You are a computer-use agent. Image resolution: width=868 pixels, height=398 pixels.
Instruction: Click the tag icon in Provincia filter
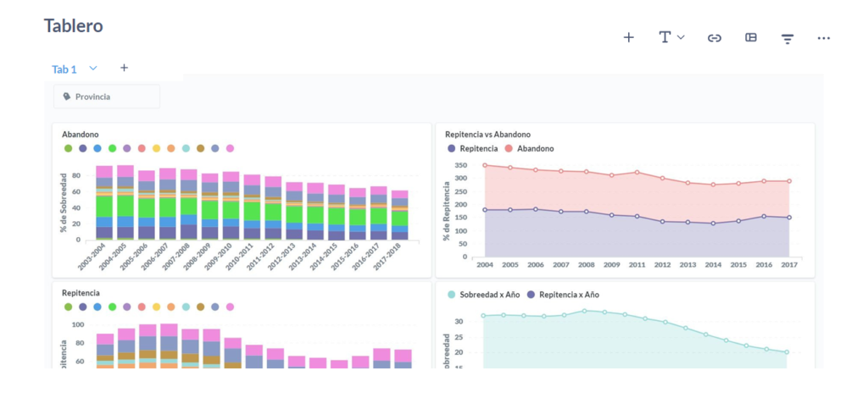coord(67,97)
